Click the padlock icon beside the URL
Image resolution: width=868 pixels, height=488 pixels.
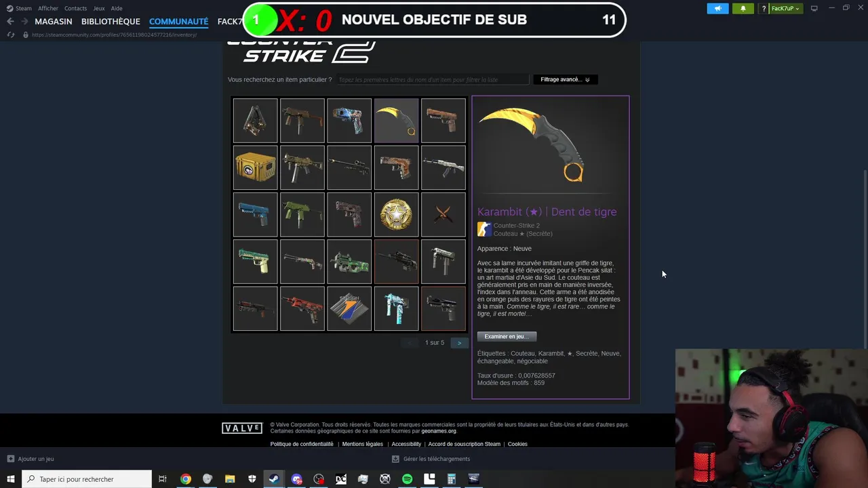point(26,35)
